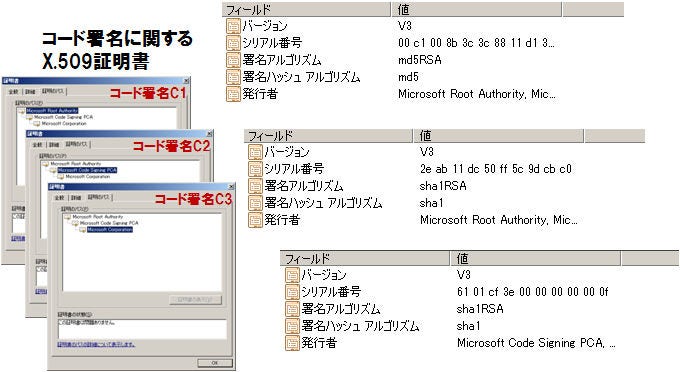Click the Microsoft Corporation certificate icon in C2 dialog
This screenshot has height=372, width=680.
pos(61,177)
